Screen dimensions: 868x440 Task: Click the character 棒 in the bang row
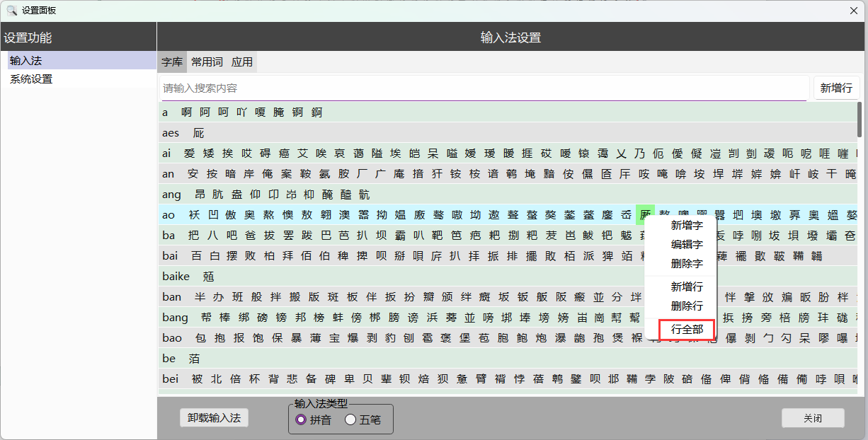[x=225, y=318]
